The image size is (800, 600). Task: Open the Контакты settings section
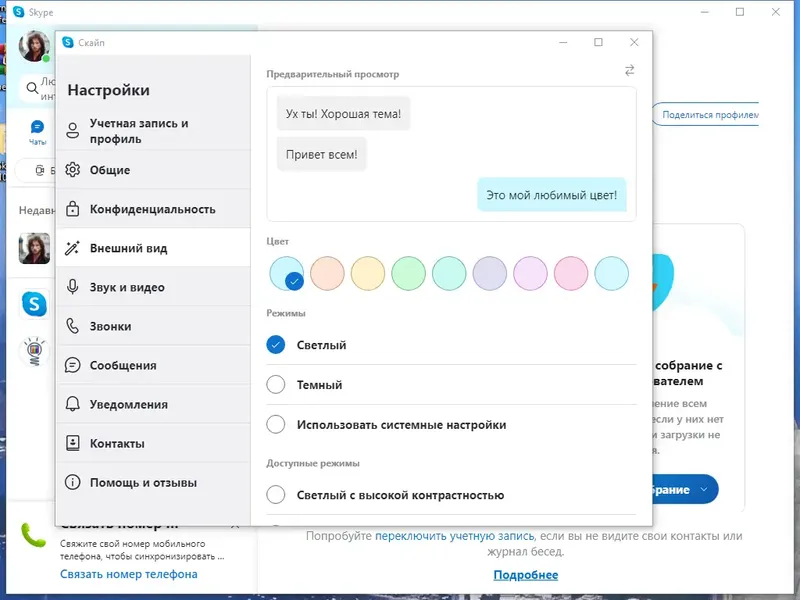153,443
